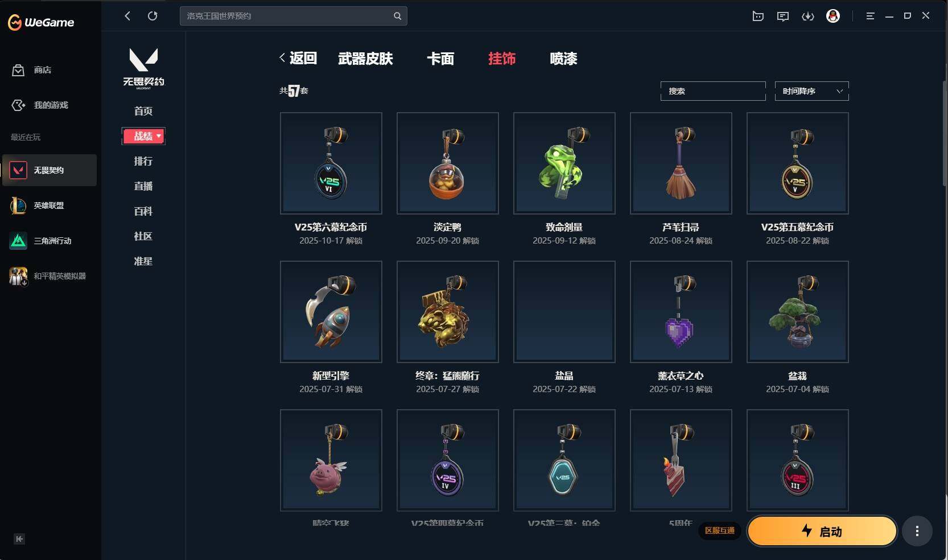Screen dimensions: 948x560
Task: Switch to the 武器皮肤 tab
Action: pyautogui.click(x=365, y=59)
